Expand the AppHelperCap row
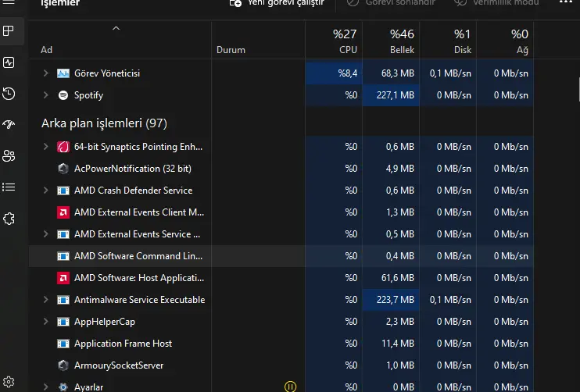Image resolution: width=580 pixels, height=392 pixels. pyautogui.click(x=45, y=322)
